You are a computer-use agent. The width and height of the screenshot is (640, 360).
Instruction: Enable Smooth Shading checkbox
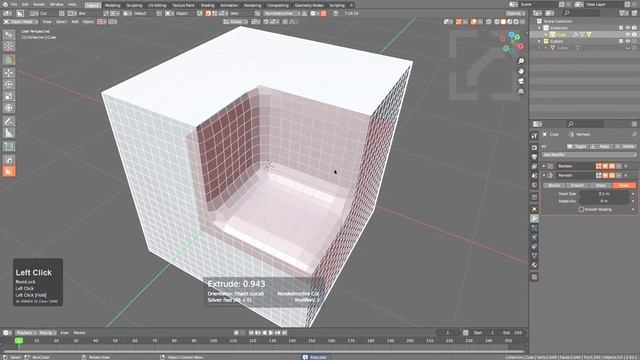(x=581, y=209)
